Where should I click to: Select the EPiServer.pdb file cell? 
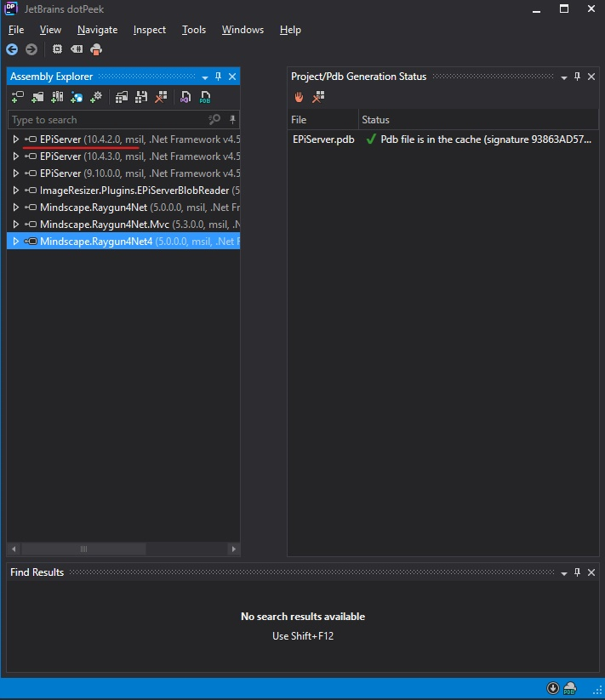click(x=323, y=139)
